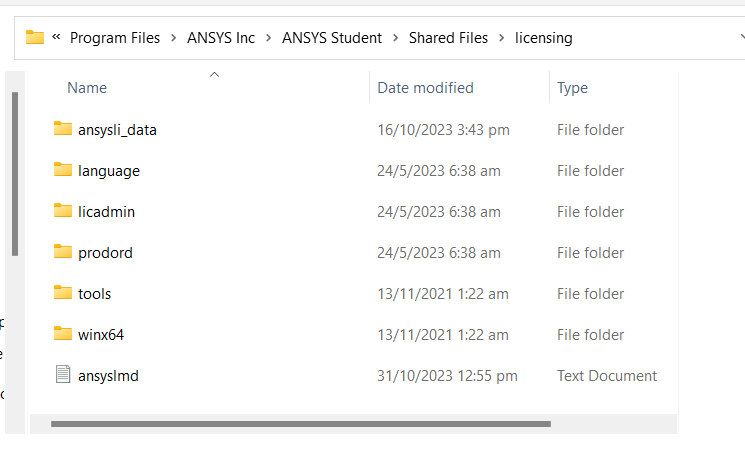The width and height of the screenshot is (745, 460).
Task: Open the address bar history dropdown arrow
Action: (739, 38)
